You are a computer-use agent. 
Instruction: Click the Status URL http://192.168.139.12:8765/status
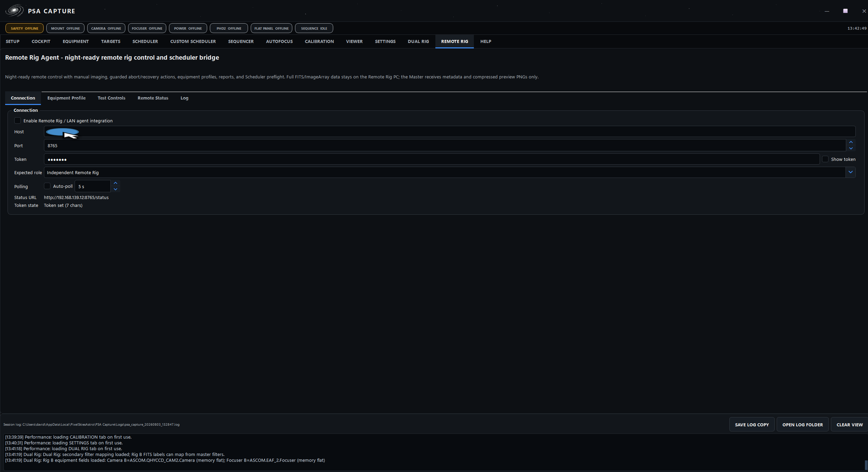pos(76,197)
